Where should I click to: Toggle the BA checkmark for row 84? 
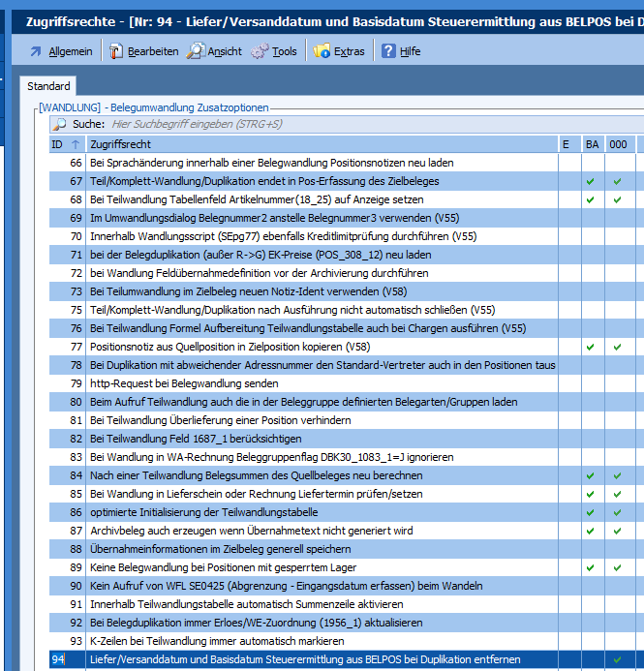[x=590, y=475]
